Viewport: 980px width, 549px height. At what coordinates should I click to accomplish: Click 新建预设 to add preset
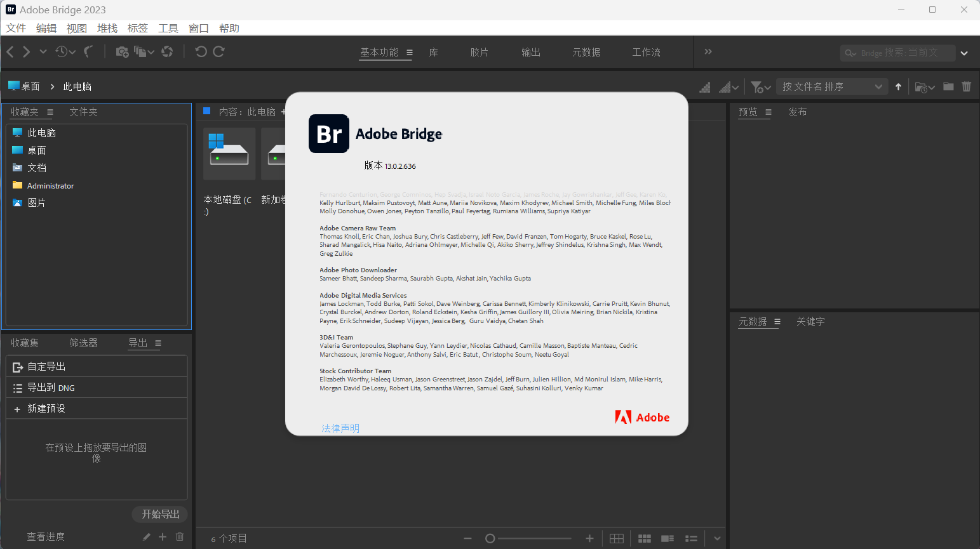[x=97, y=409]
